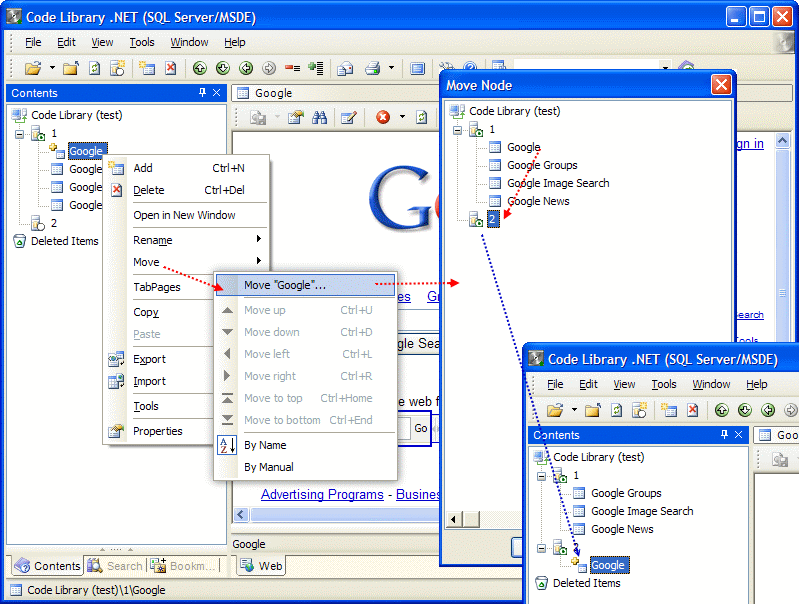Click the red Delete node icon in main toolbar
Screen dimensions: 799x604
[170, 68]
